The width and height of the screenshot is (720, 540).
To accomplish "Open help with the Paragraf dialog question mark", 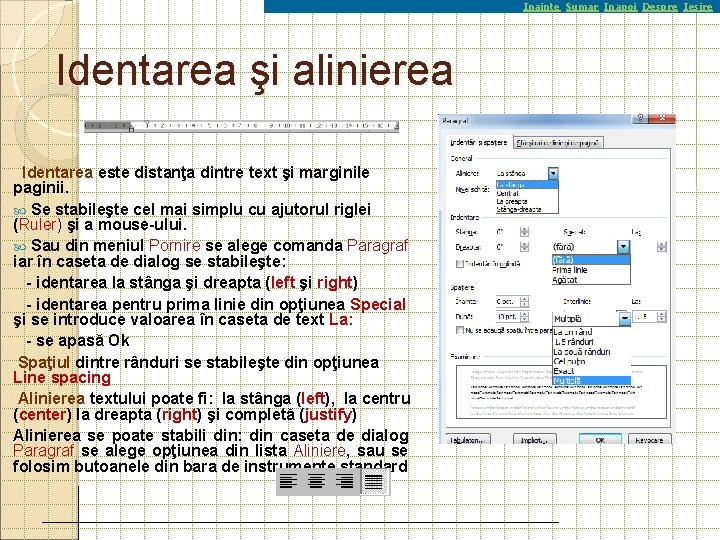I will click(x=641, y=118).
